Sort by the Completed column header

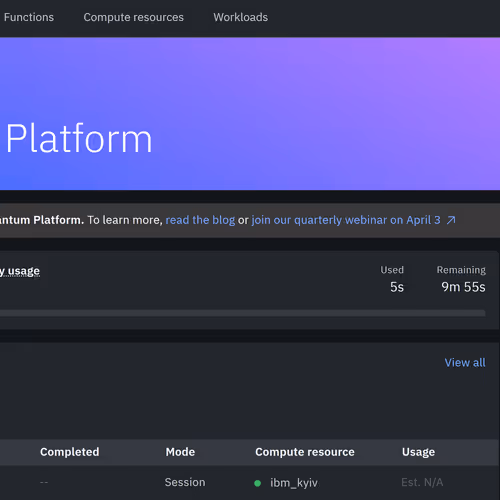70,452
